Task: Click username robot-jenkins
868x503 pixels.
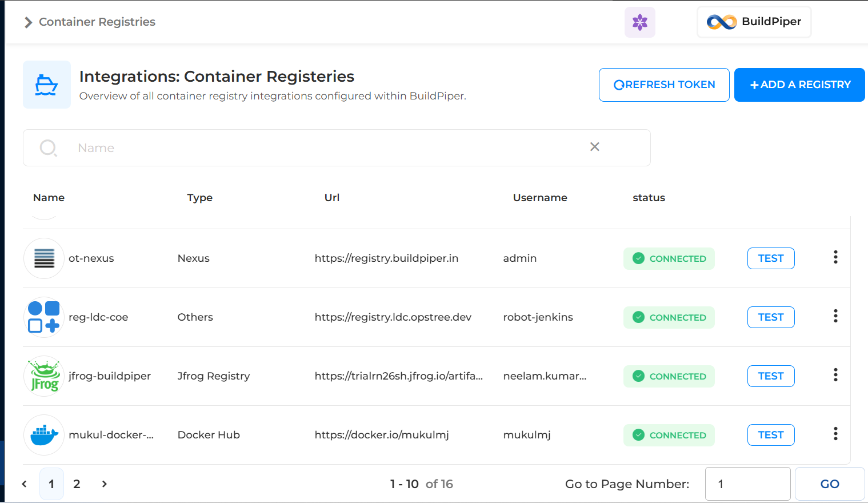Action: [538, 317]
